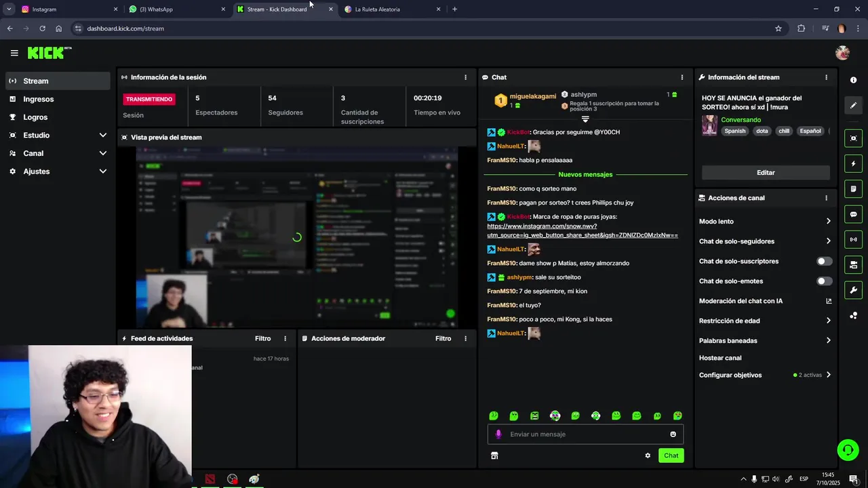Click Filtro in Acciones de moderador
This screenshot has width=868, height=488.
(443, 338)
